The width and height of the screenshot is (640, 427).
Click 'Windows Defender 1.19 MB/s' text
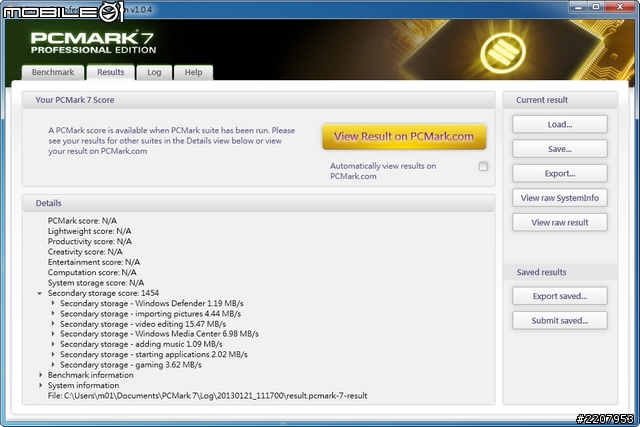189,303
